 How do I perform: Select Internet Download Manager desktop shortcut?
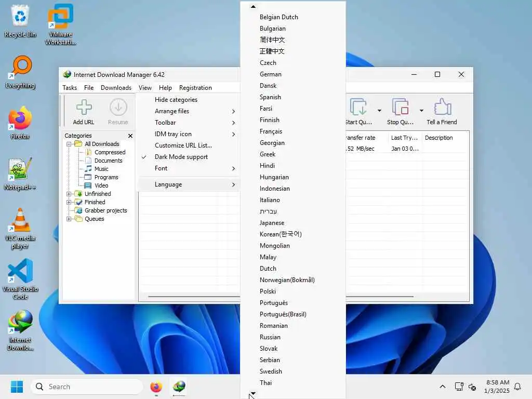point(20,331)
